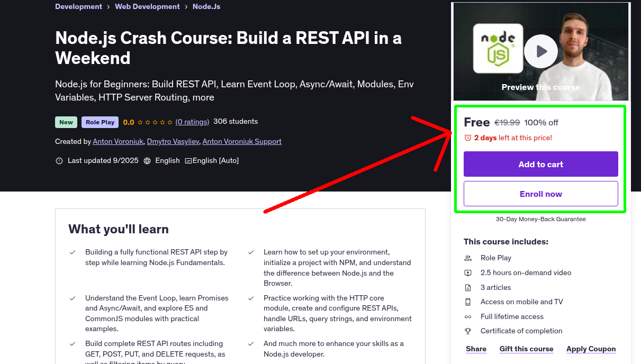This screenshot has width=641, height=364.
Task: Open the (0 ratings) link
Action: (x=192, y=122)
